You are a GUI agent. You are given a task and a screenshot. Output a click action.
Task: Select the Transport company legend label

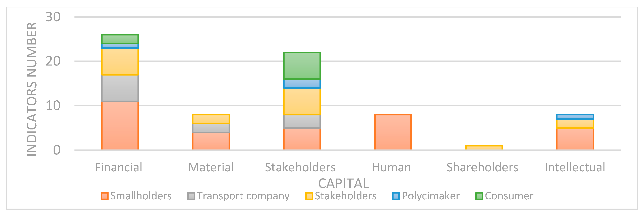[243, 196]
